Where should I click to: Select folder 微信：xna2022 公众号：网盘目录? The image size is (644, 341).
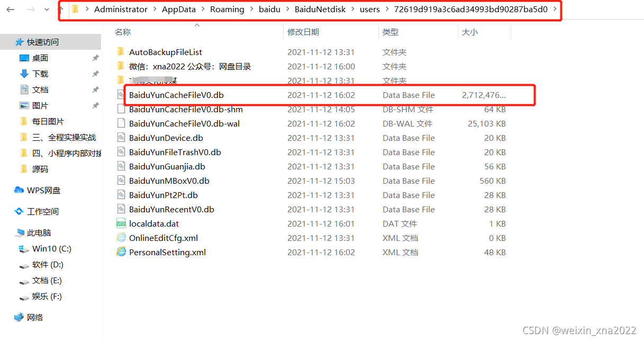coord(190,66)
